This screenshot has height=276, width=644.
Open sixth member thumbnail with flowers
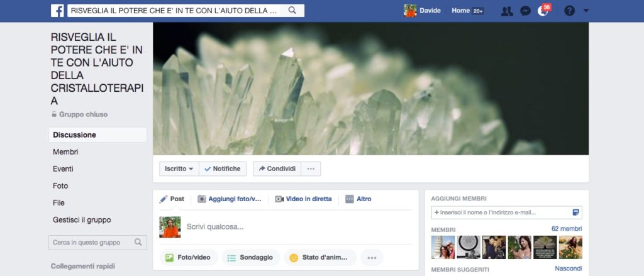coord(570,247)
